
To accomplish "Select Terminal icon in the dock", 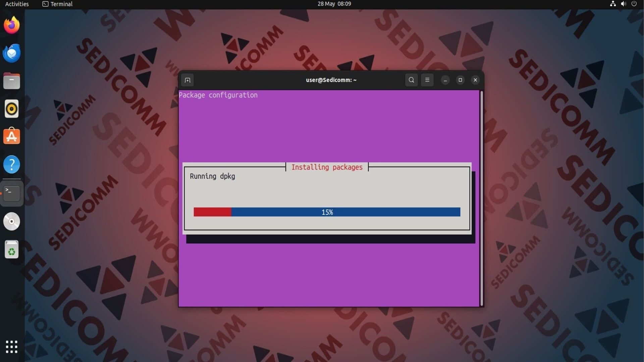I will tap(12, 193).
